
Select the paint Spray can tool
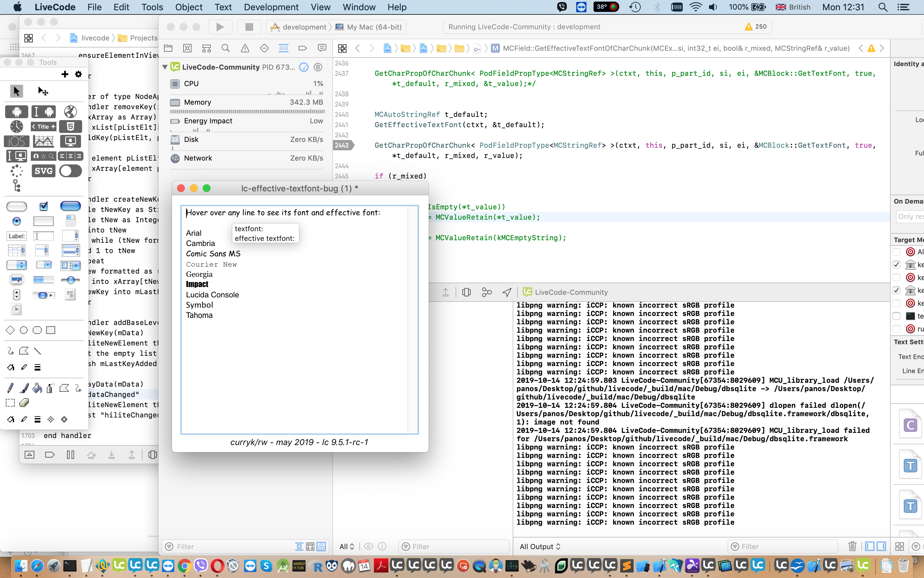[x=50, y=389]
